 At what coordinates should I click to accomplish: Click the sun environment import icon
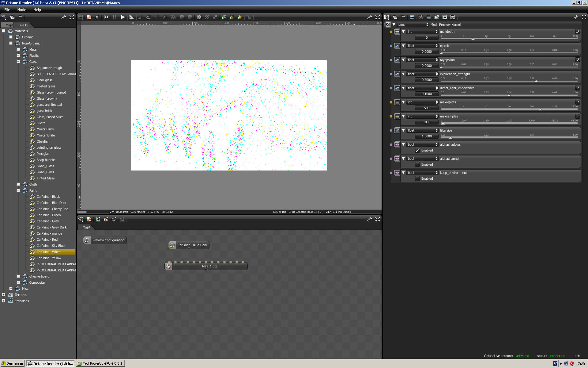[240, 17]
